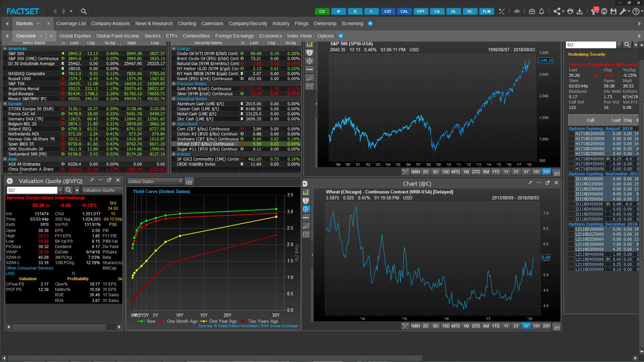Open notifications icon with 25 badge

(594, 11)
